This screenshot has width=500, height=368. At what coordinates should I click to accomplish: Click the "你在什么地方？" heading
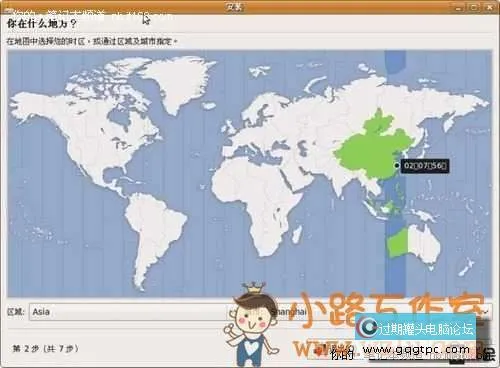(x=42, y=24)
